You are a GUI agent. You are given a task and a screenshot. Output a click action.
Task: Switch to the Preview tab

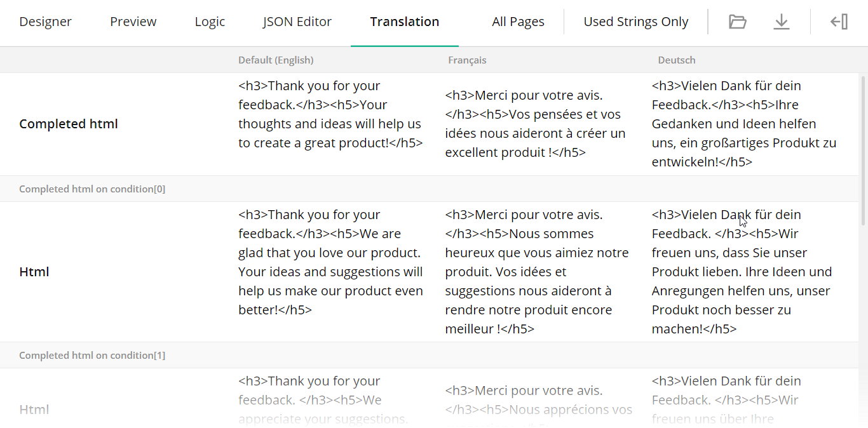pos(133,21)
